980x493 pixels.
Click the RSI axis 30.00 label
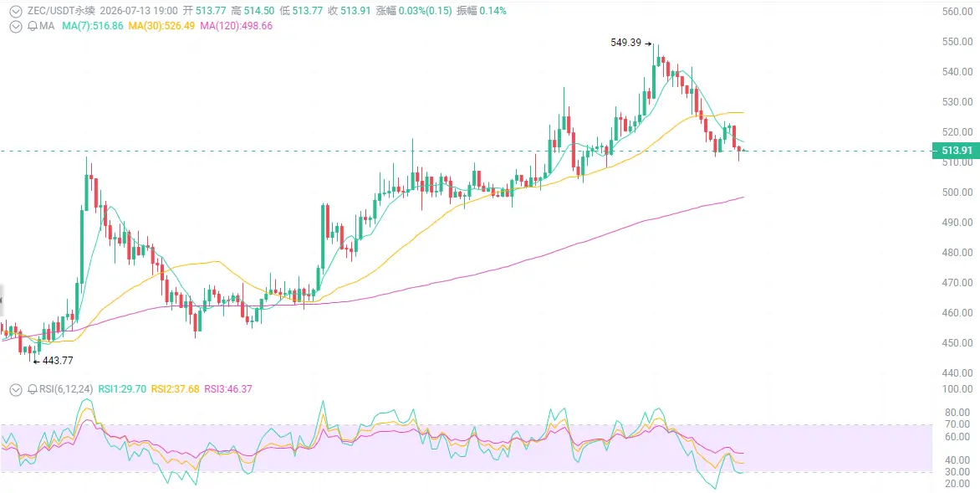tap(959, 472)
